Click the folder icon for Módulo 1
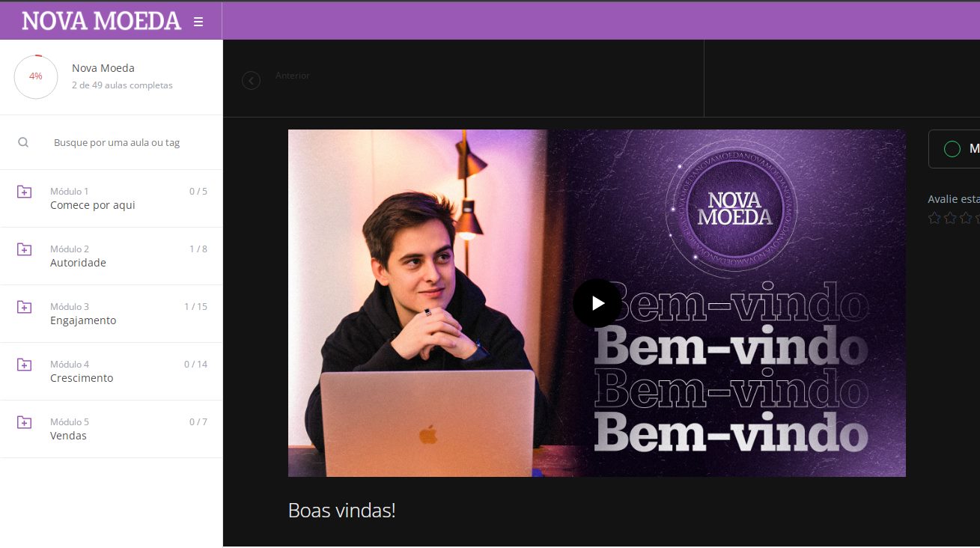The image size is (980, 548). (24, 192)
